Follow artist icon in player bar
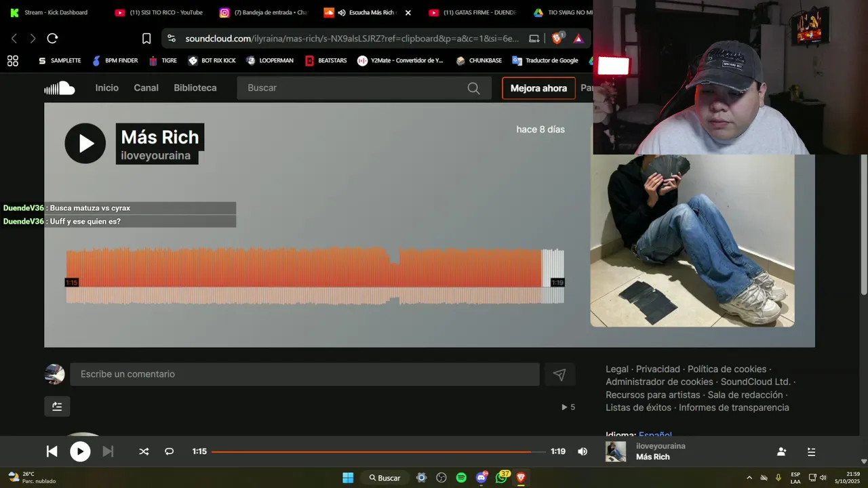Screen dimensions: 868x488 pos(781,451)
